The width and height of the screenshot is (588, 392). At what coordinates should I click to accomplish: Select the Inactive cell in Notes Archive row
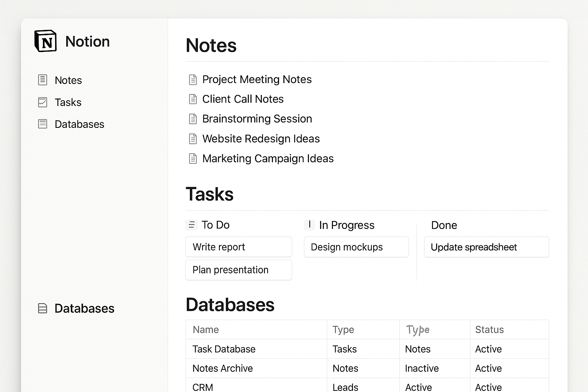click(x=435, y=368)
